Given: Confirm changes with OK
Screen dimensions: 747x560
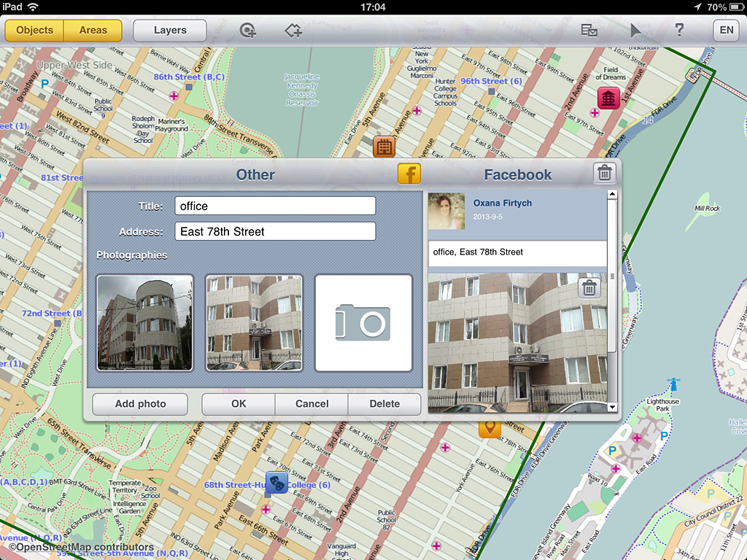Looking at the screenshot, I should [x=239, y=404].
